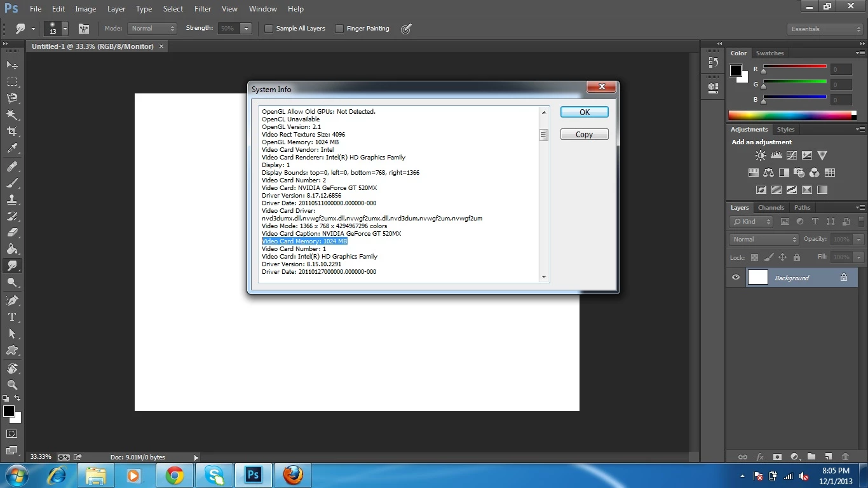Screen dimensions: 868x488
Task: Open the Normal blend mode dropdown
Action: pyautogui.click(x=764, y=240)
